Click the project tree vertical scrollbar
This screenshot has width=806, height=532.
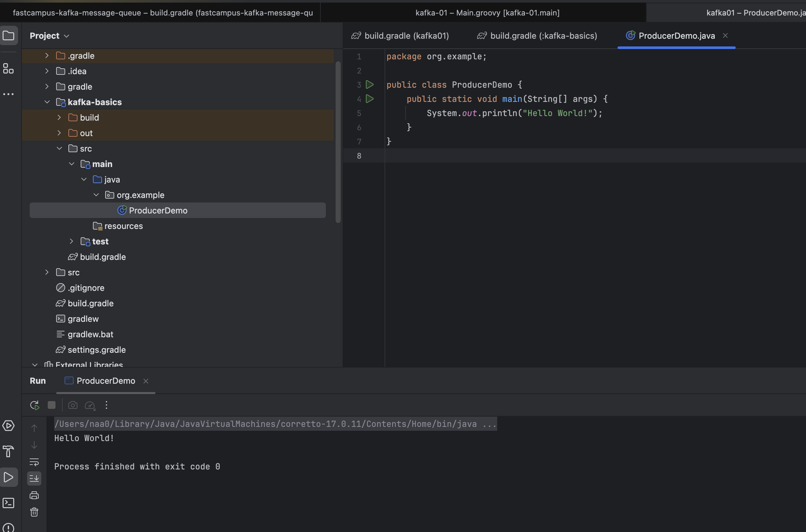click(338, 142)
